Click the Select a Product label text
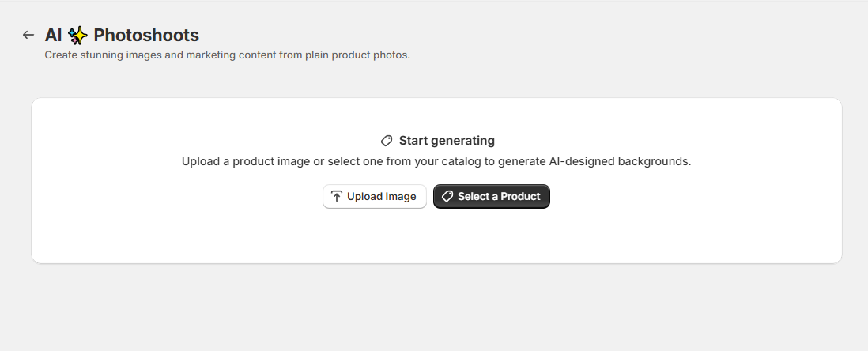 [499, 196]
